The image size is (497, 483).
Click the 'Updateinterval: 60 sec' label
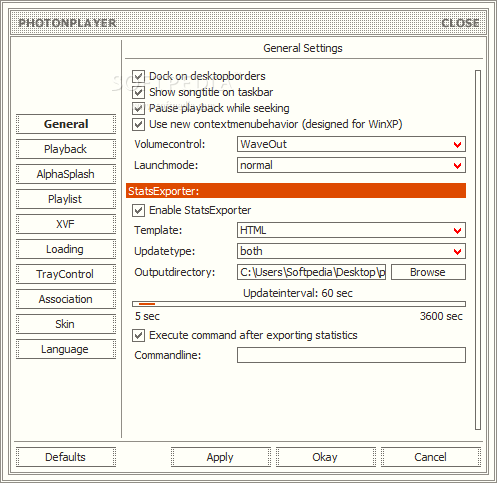(x=298, y=293)
